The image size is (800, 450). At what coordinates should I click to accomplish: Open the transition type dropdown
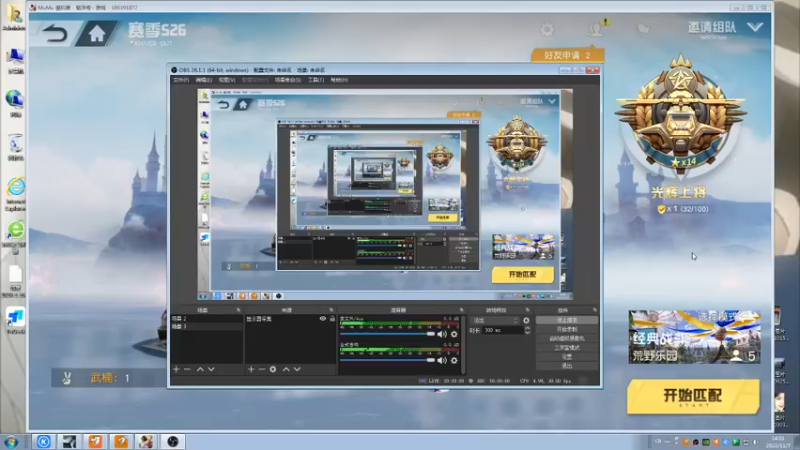(495, 320)
